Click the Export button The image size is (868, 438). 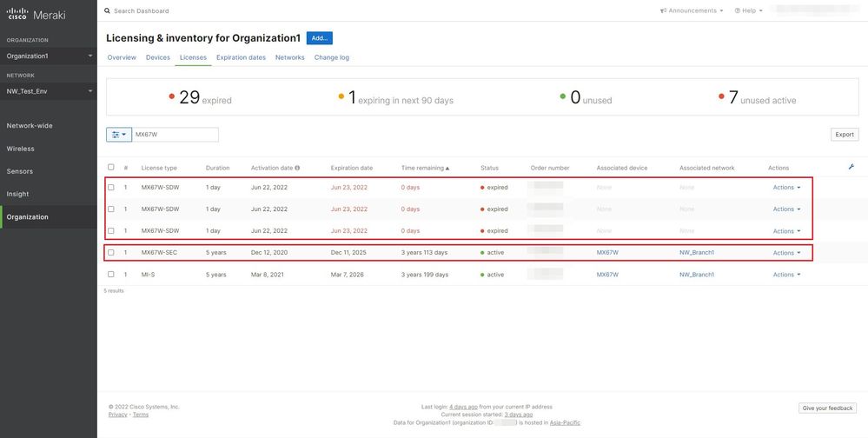(845, 135)
